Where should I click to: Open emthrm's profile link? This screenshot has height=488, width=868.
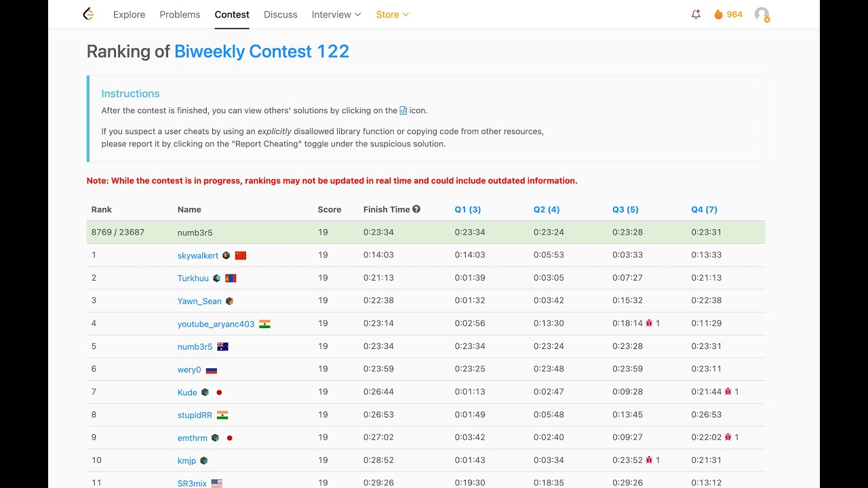point(193,438)
